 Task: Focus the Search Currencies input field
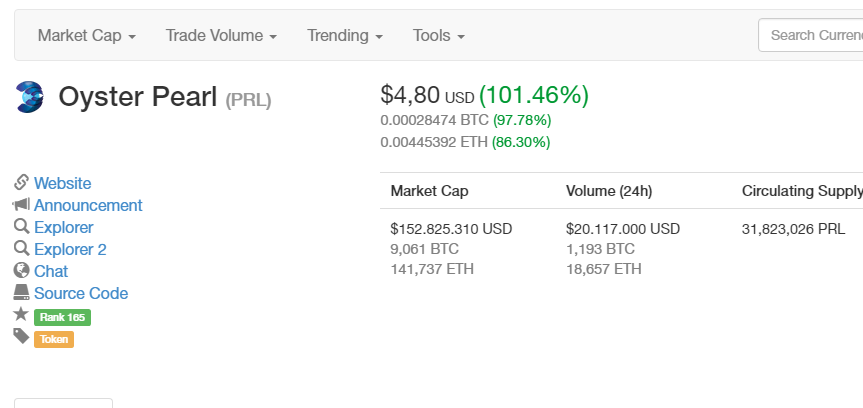[x=812, y=35]
